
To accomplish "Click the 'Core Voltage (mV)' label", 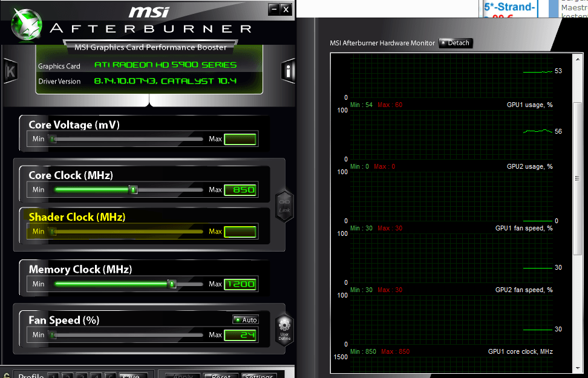I will [74, 125].
